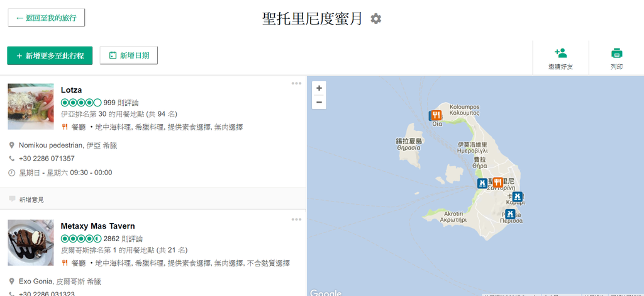This screenshot has height=296, width=644.
Task: Click Metaxy Mas Tavern rating bubbles
Action: pos(81,239)
